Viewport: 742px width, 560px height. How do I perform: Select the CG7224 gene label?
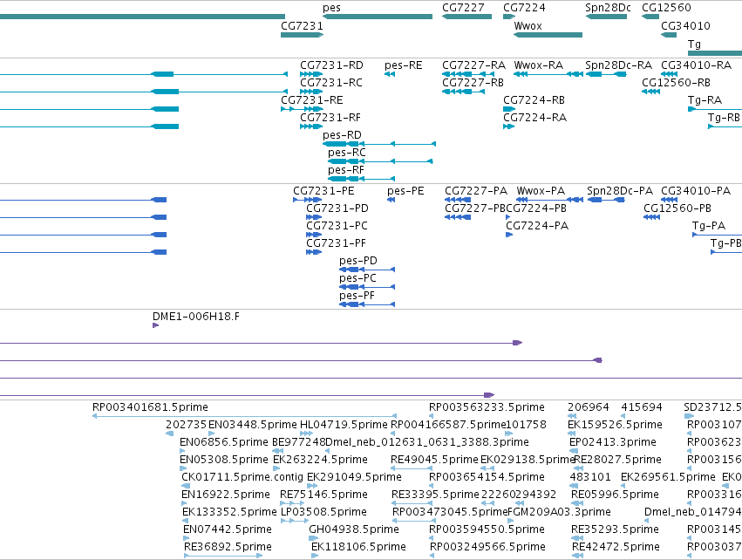point(524,8)
